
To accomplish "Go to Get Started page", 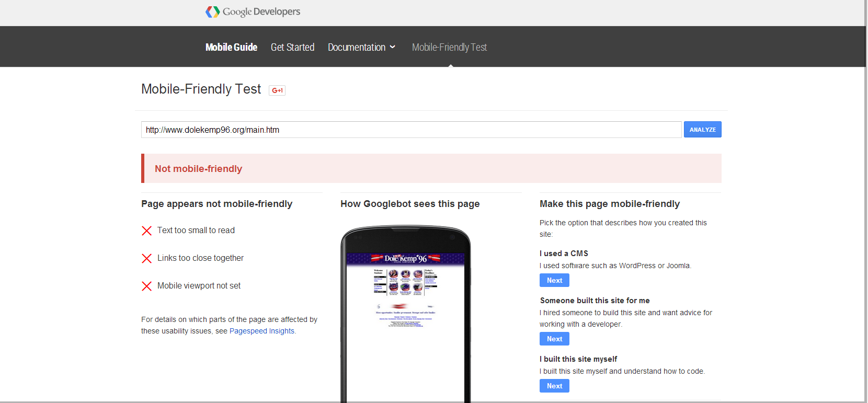I will tap(292, 47).
